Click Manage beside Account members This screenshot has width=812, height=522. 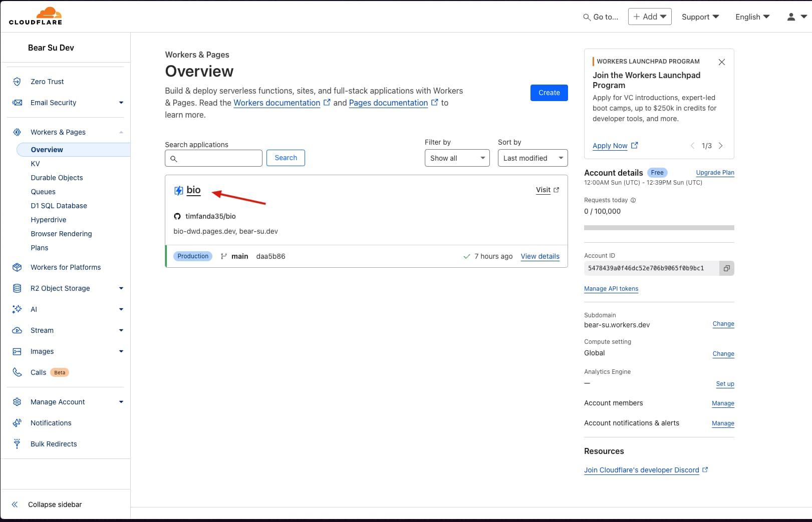tap(723, 403)
